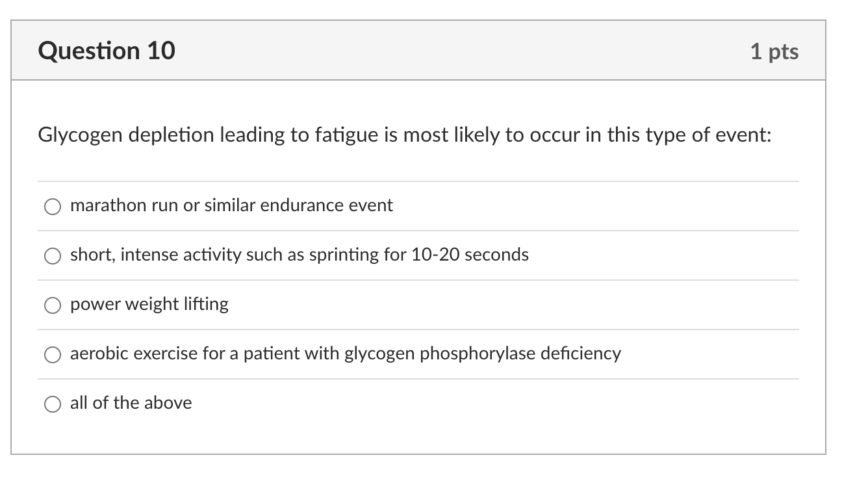
Task: Click the sprinting for 10-20 seconds answer text
Action: click(x=300, y=255)
